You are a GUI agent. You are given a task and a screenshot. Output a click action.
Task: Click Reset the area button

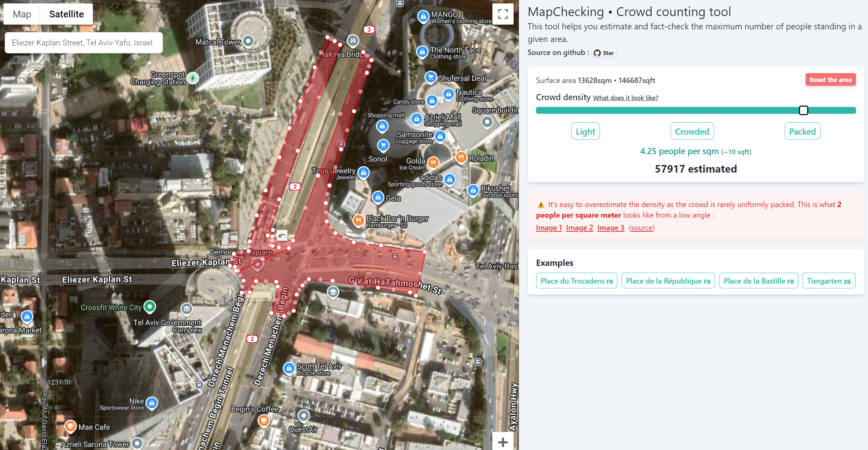(830, 80)
